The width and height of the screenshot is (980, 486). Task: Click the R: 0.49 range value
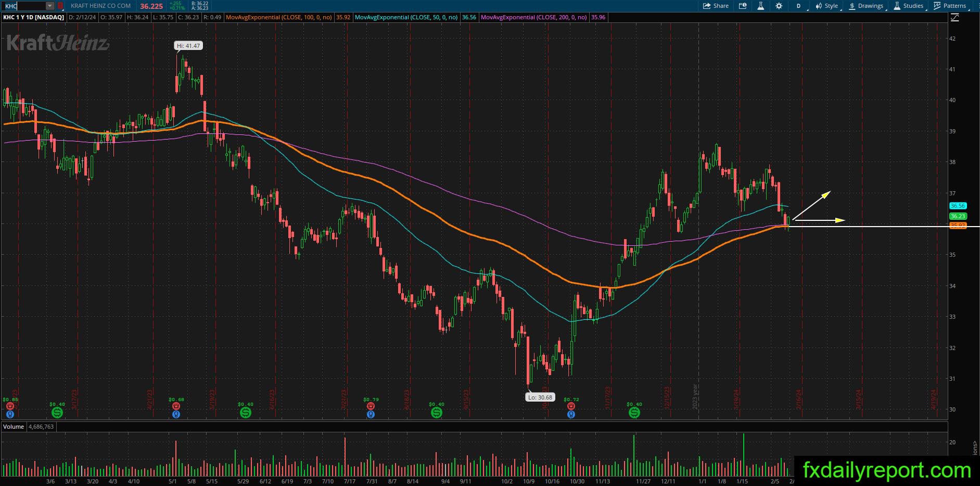(212, 17)
